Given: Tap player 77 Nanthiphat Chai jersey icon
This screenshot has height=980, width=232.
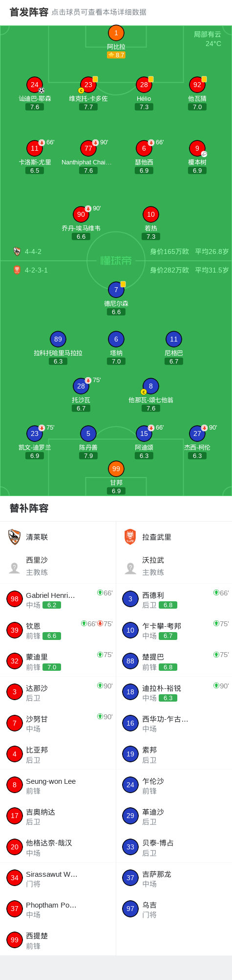Looking at the screenshot, I should coord(88,148).
